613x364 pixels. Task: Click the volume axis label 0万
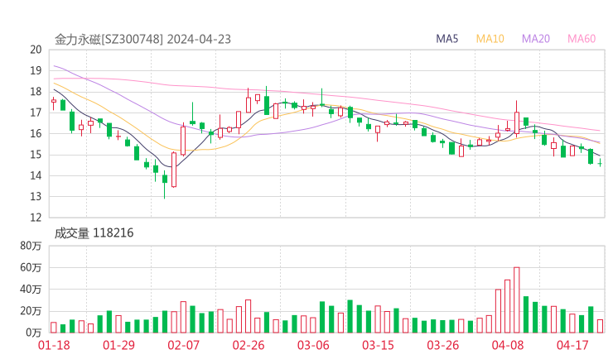coord(34,333)
